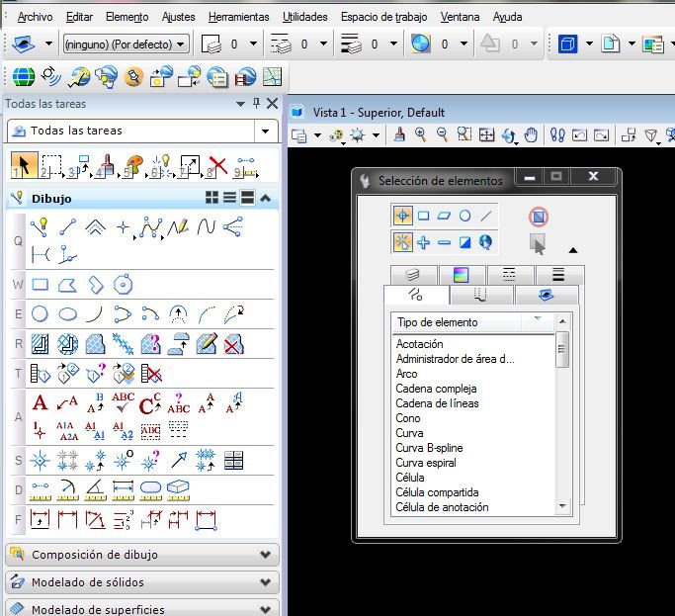Switch Dibujo panel to icon layout view
Screen dimensions: 675x616
(x=211, y=198)
